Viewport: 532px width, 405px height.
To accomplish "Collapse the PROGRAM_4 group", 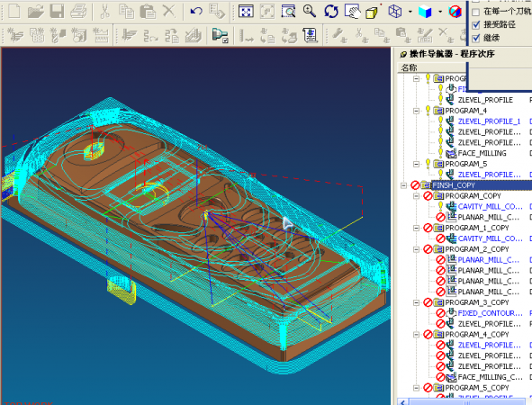I will pyautogui.click(x=416, y=111).
